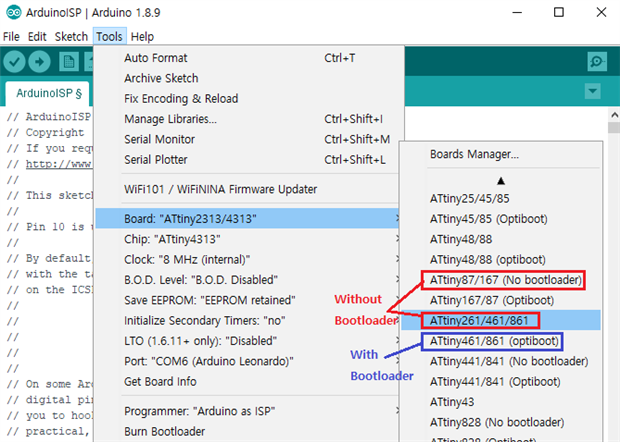Expand Save EEPROM submenu

[247, 300]
